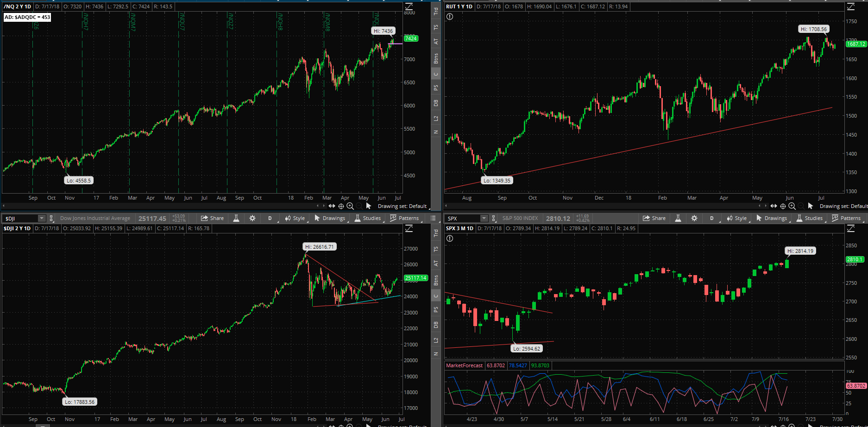Click the chart-mode icon at RUT chart top right
Screen dimensions: 868x427
pos(851,6)
